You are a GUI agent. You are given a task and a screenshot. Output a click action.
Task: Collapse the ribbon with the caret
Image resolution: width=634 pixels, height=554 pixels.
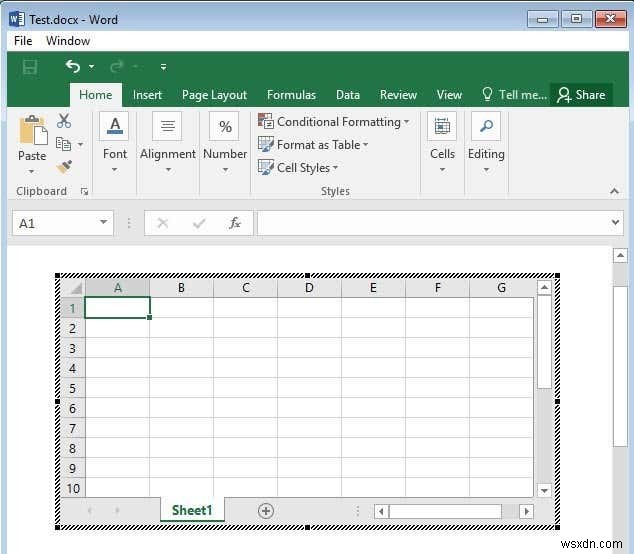click(614, 191)
